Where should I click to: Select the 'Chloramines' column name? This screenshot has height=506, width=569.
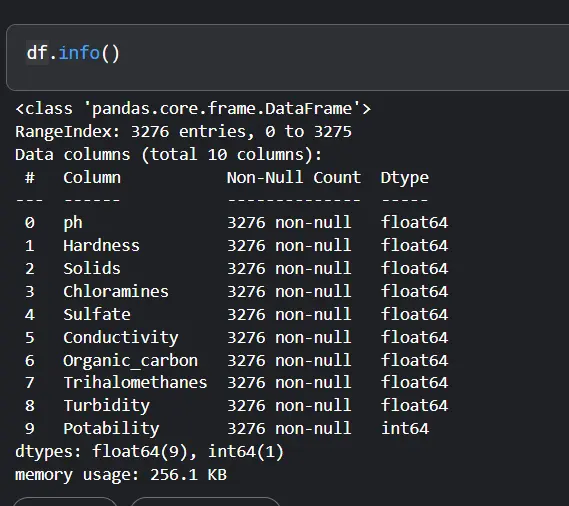tap(116, 291)
